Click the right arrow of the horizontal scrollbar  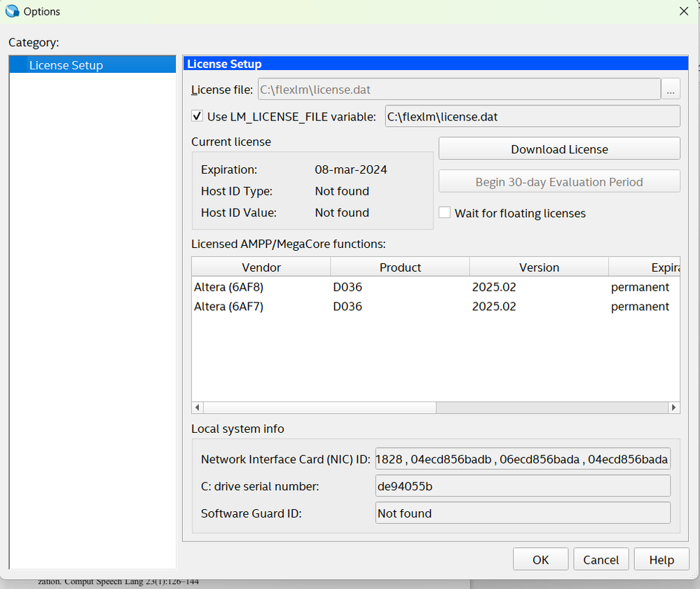coord(673,407)
